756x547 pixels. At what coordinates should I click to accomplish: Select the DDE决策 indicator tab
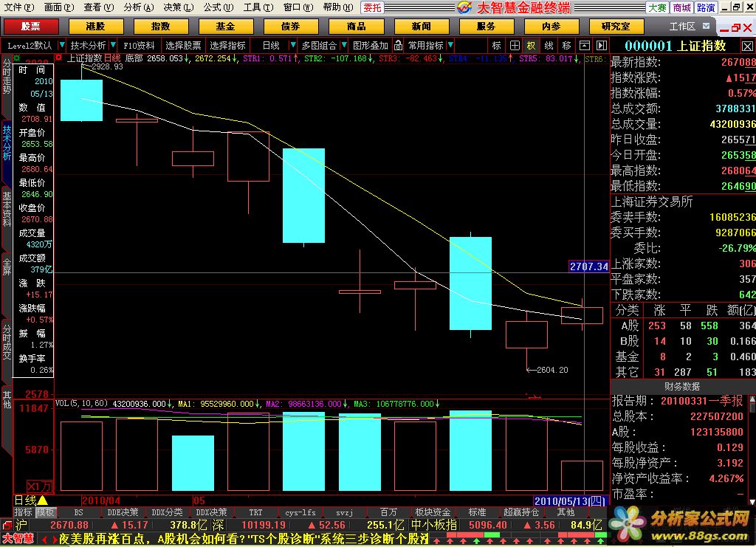coord(123,512)
